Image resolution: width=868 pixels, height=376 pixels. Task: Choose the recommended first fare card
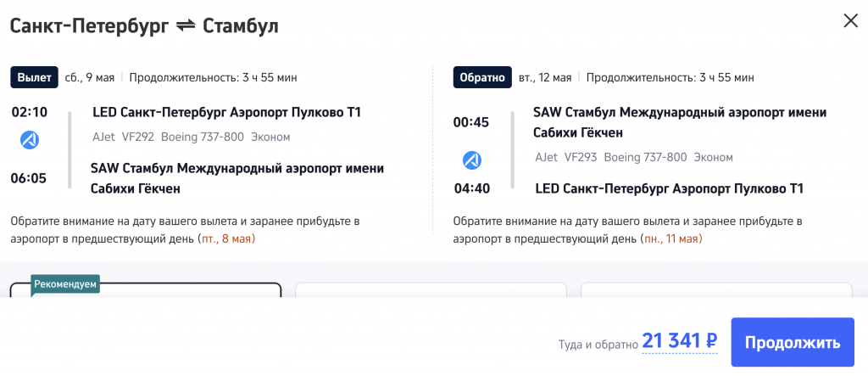(x=145, y=290)
